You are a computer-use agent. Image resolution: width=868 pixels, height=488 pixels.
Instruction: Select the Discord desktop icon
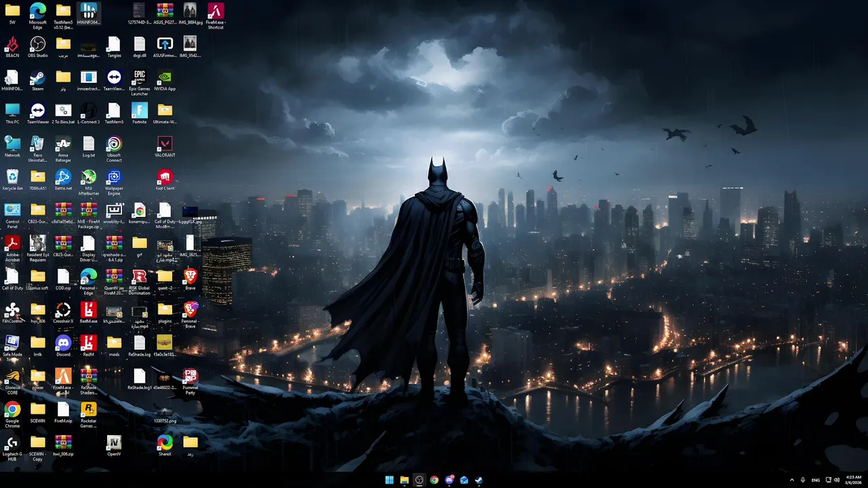[63, 347]
